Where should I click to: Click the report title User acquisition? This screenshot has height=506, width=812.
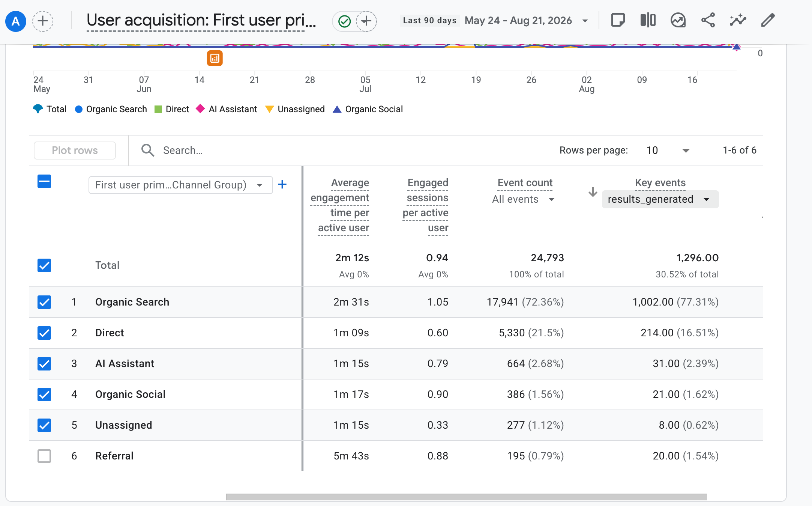(201, 21)
